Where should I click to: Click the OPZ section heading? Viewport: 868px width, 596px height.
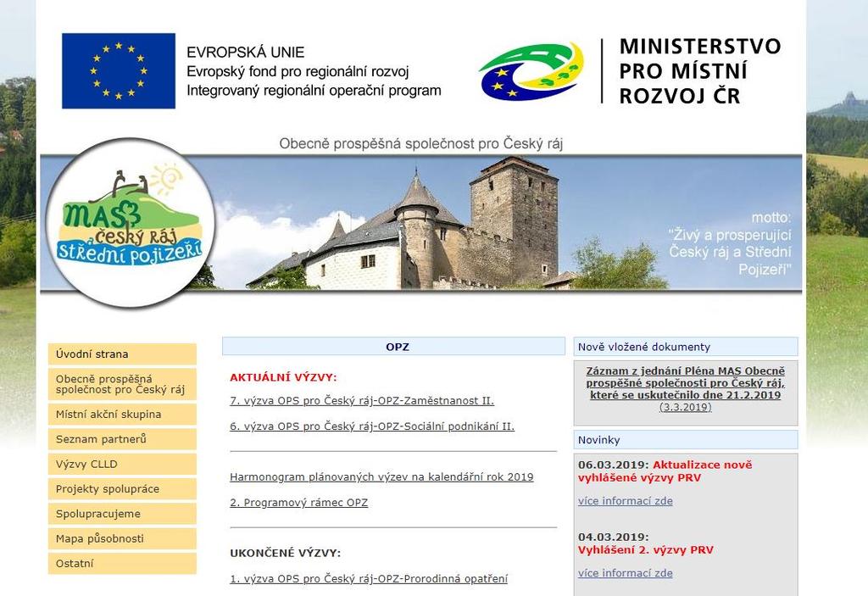[x=393, y=347]
